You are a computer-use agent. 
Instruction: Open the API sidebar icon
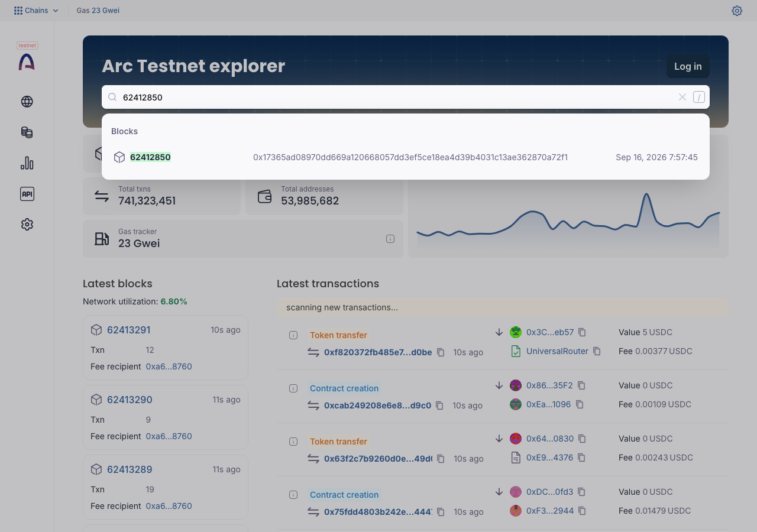pyautogui.click(x=27, y=194)
